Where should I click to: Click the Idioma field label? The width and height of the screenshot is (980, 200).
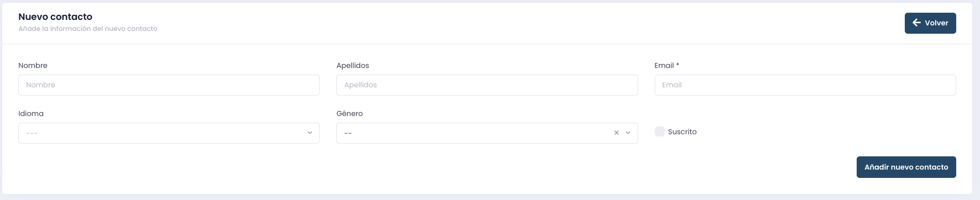tap(31, 113)
